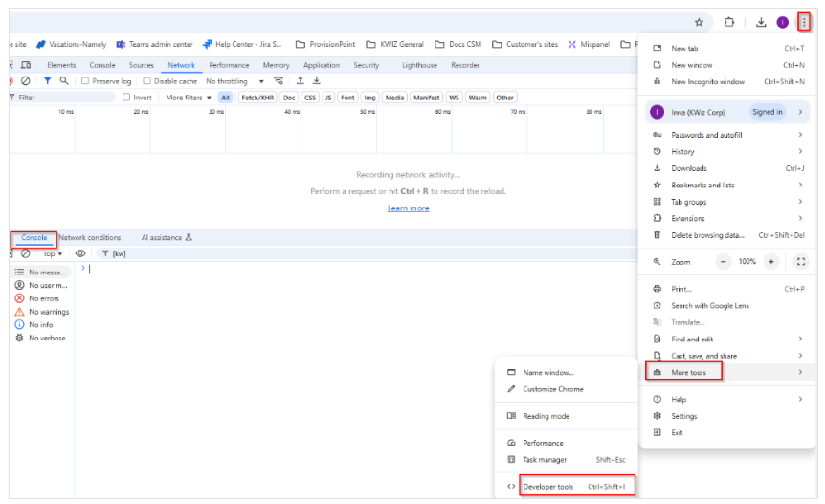Click the Learn more link
The height and width of the screenshot is (504, 825).
[409, 208]
